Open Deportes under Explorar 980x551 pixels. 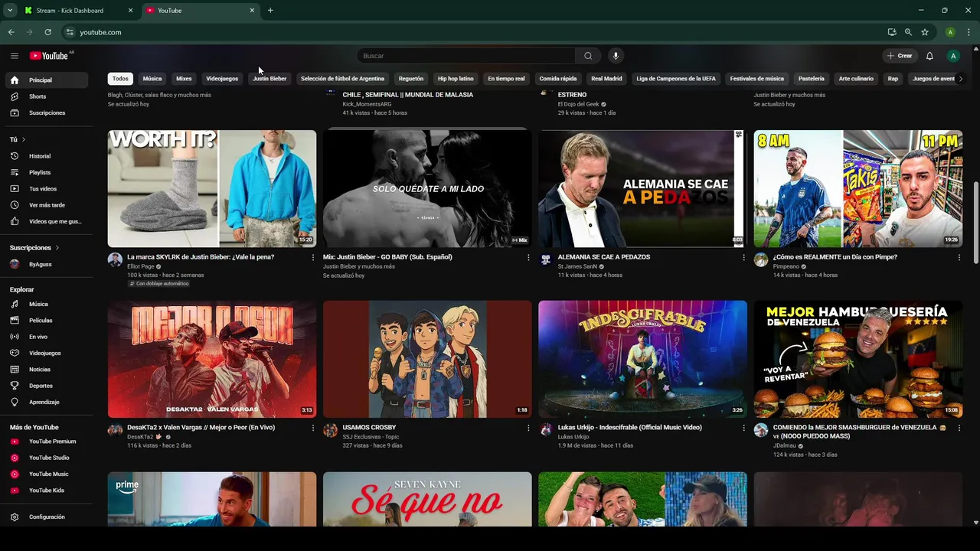(x=46, y=386)
